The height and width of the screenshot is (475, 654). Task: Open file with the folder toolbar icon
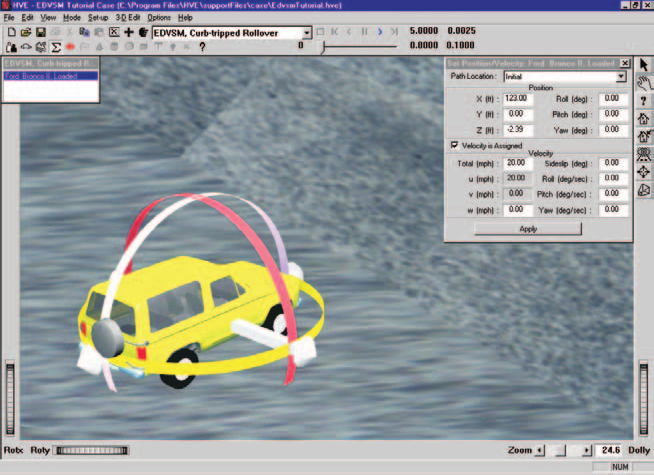click(x=26, y=32)
